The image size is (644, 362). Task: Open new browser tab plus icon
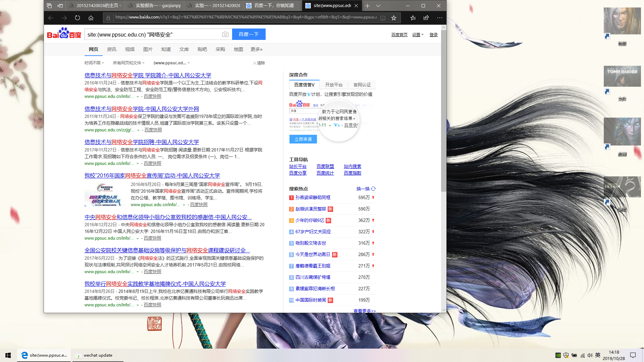click(367, 6)
